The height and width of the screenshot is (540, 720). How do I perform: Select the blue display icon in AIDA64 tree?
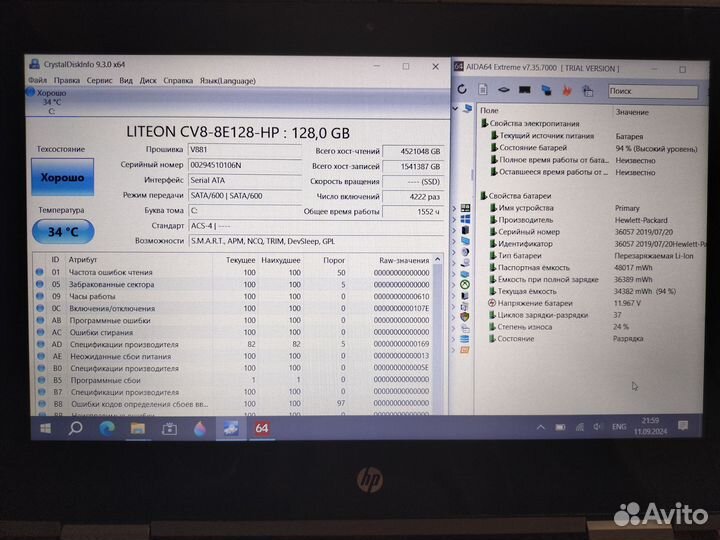(x=465, y=241)
